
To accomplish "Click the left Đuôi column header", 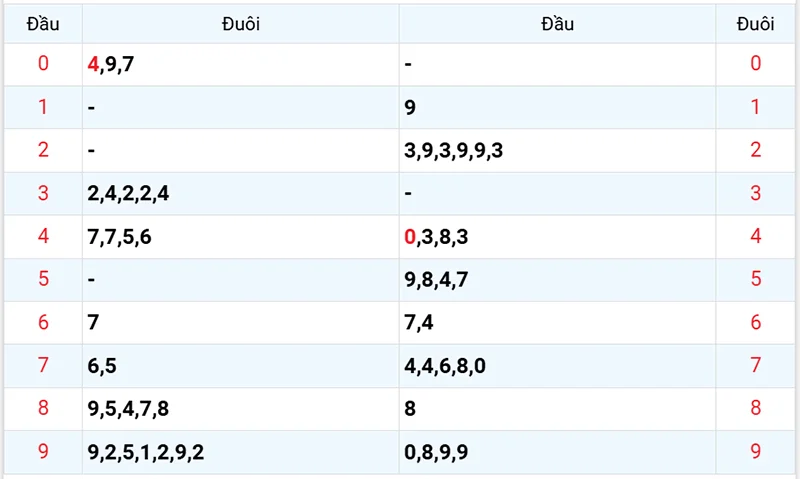I will click(x=241, y=23).
